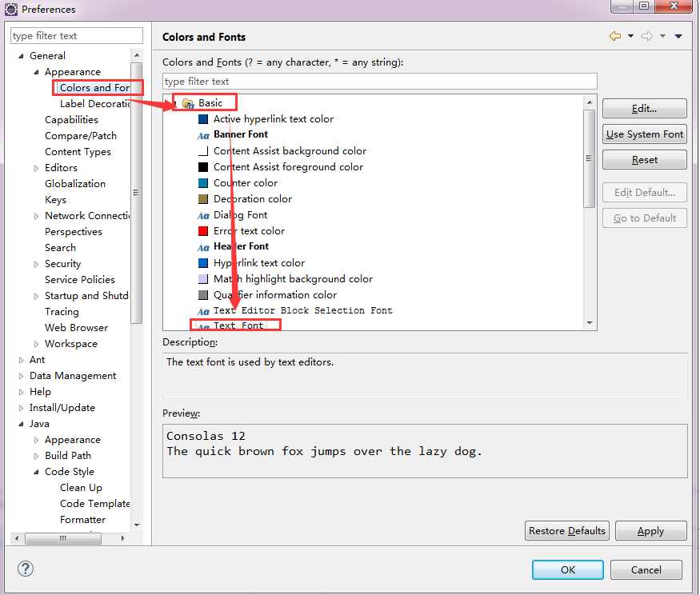Image resolution: width=700 pixels, height=595 pixels.
Task: Click the Apply button
Action: pyautogui.click(x=650, y=531)
